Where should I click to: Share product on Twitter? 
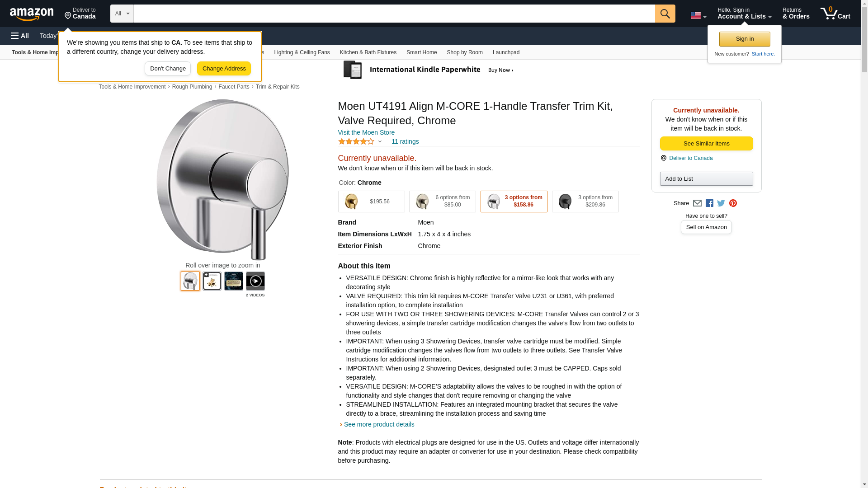coord(721,203)
